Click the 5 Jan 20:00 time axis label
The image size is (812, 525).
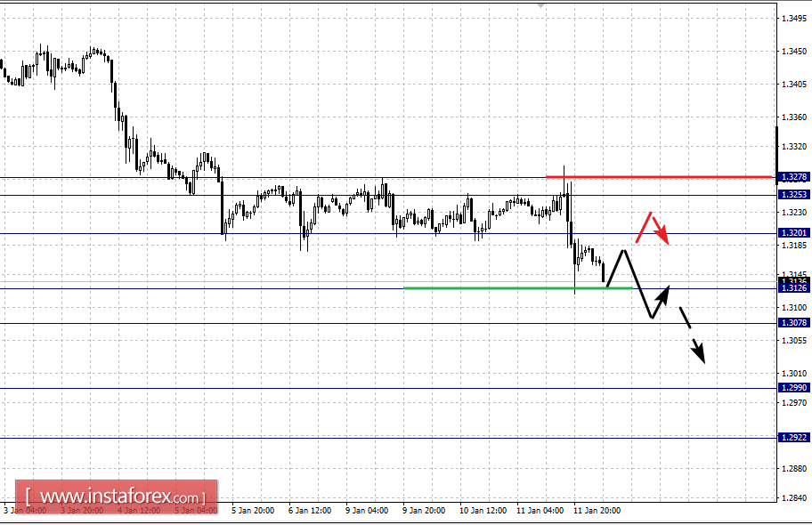pos(253,511)
